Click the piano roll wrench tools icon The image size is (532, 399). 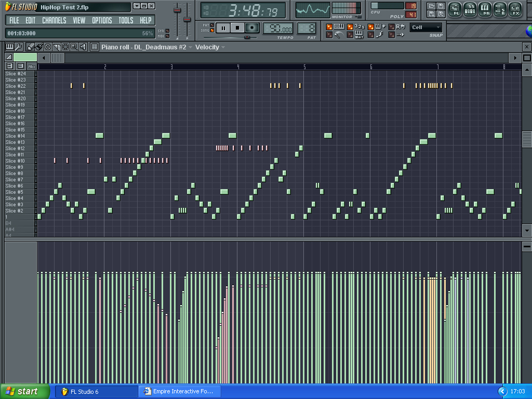[x=18, y=47]
